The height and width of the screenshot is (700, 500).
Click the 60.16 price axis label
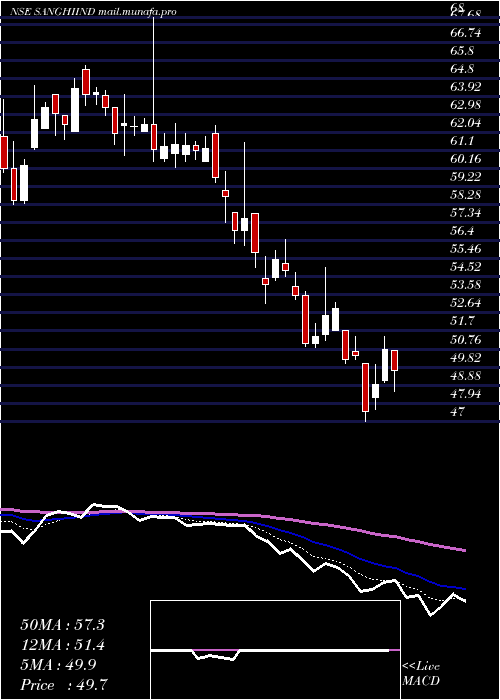tap(465, 159)
